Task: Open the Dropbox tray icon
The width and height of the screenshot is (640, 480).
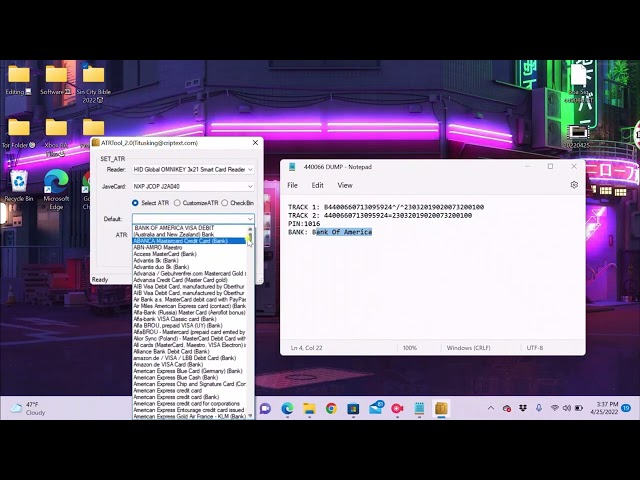Action: [523, 408]
